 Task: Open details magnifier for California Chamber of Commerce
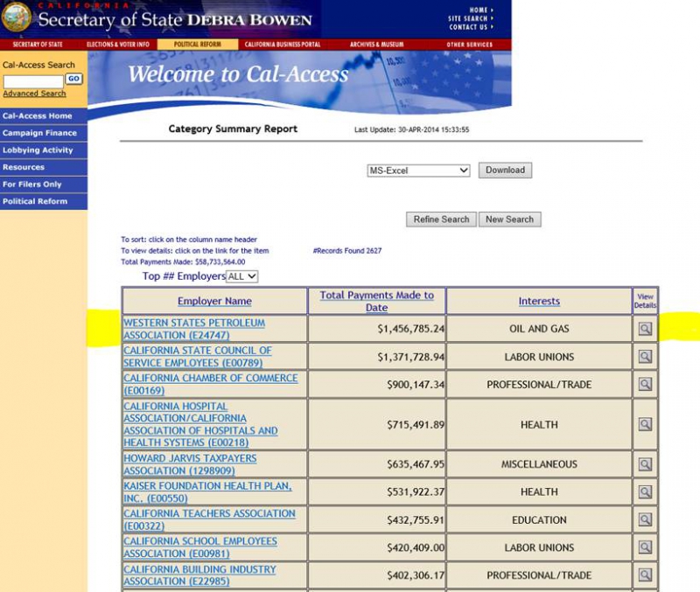(645, 385)
